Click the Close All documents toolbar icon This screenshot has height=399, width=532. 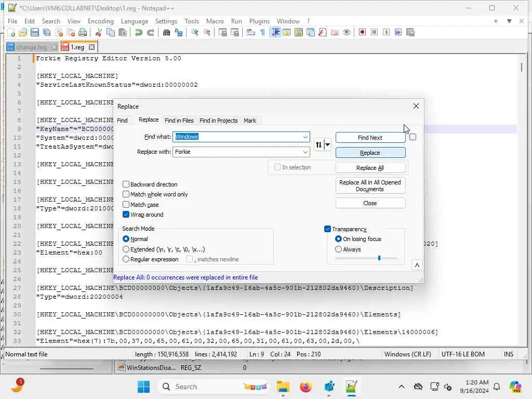pyautogui.click(x=71, y=33)
